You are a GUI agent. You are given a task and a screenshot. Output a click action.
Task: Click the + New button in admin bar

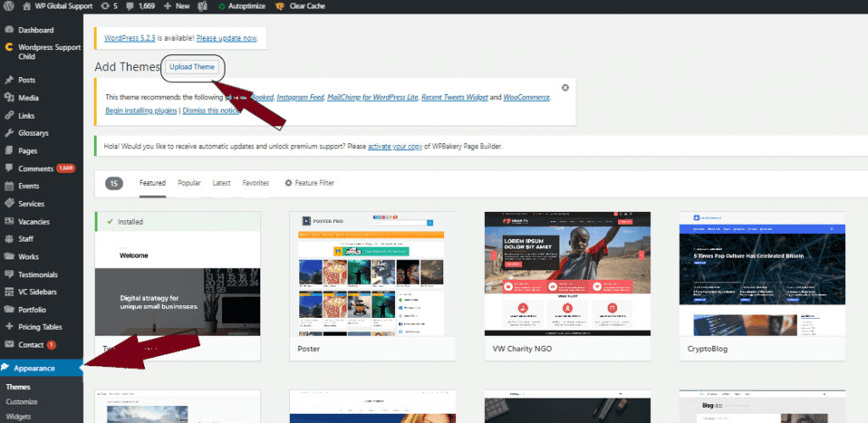click(x=177, y=6)
